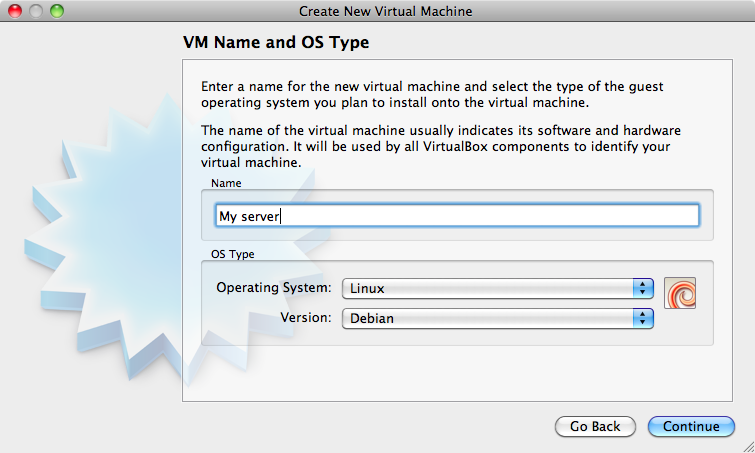Image resolution: width=755 pixels, height=453 pixels.
Task: Click the OS Type group label
Action: click(234, 254)
